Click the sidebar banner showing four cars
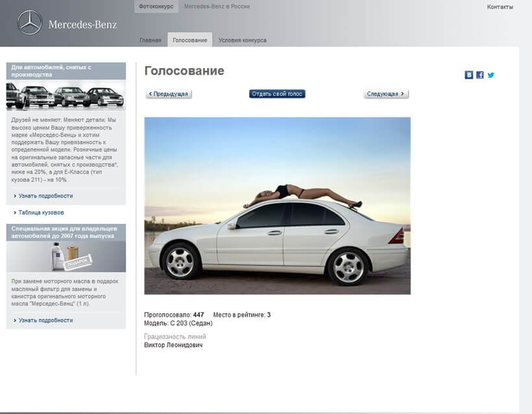The height and width of the screenshot is (414, 532). pyautogui.click(x=66, y=95)
